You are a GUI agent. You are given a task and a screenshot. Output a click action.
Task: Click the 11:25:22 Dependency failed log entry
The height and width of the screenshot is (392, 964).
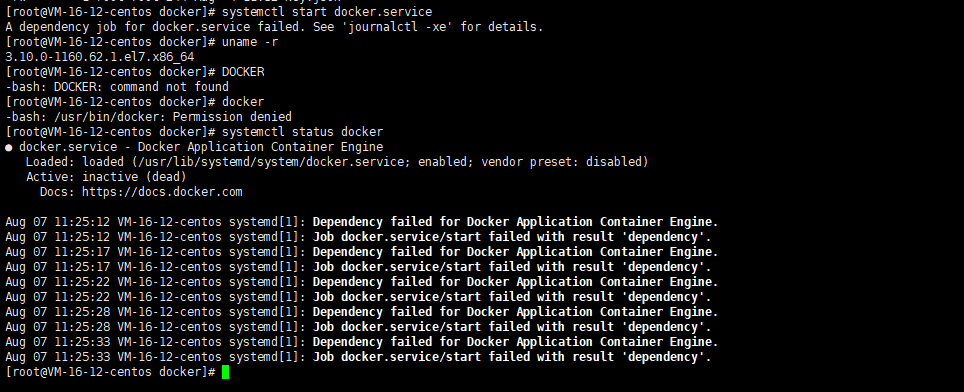click(x=362, y=282)
